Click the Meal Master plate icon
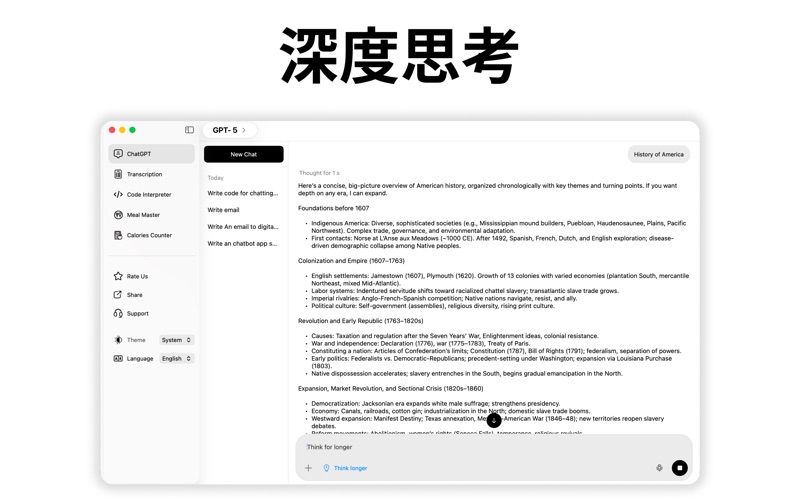Viewport: 800px width, 500px height. 118,215
